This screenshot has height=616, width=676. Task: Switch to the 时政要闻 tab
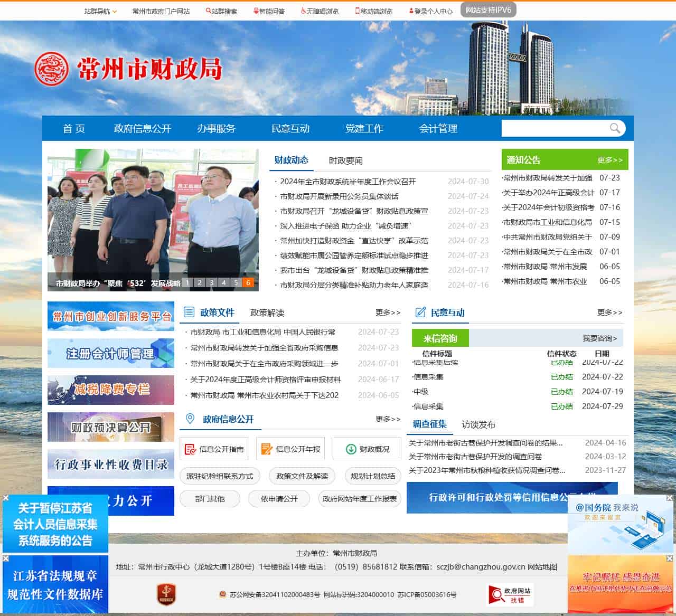click(346, 161)
